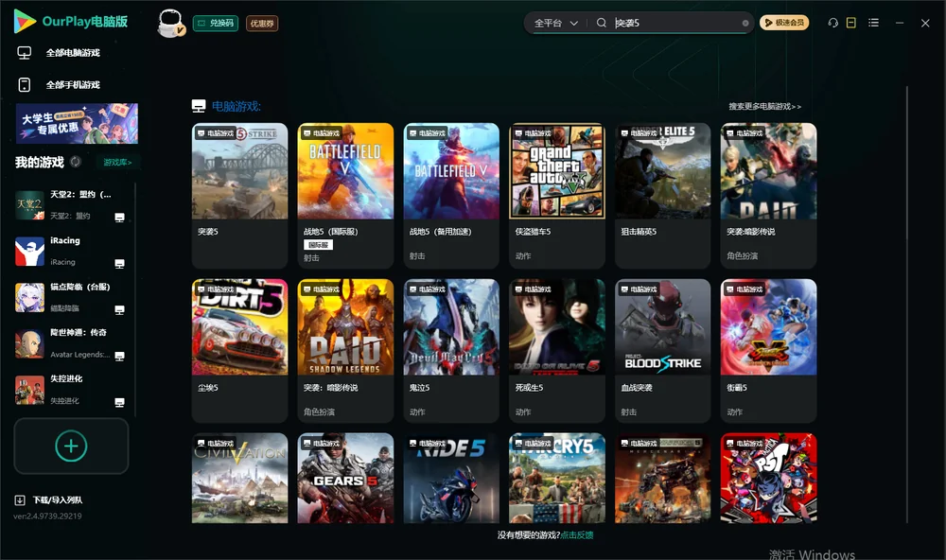946x560 pixels.
Task: Open the 侠盗猎车5 game card
Action: point(557,196)
